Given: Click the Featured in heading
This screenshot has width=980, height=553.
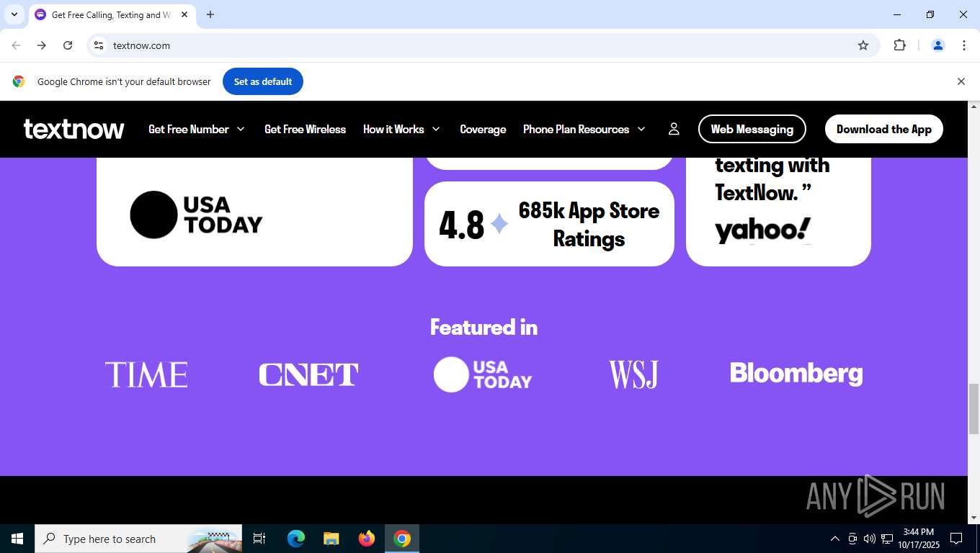Looking at the screenshot, I should pos(484,327).
